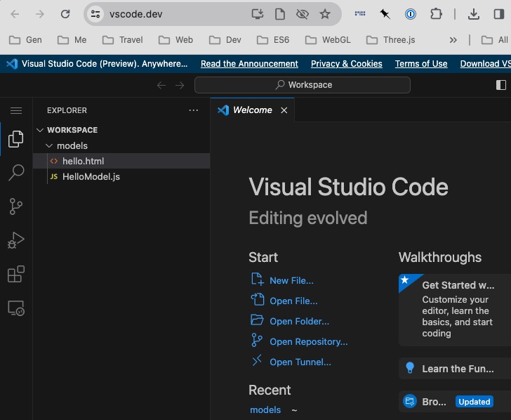Open HelloModel.js in the explorer

(91, 176)
